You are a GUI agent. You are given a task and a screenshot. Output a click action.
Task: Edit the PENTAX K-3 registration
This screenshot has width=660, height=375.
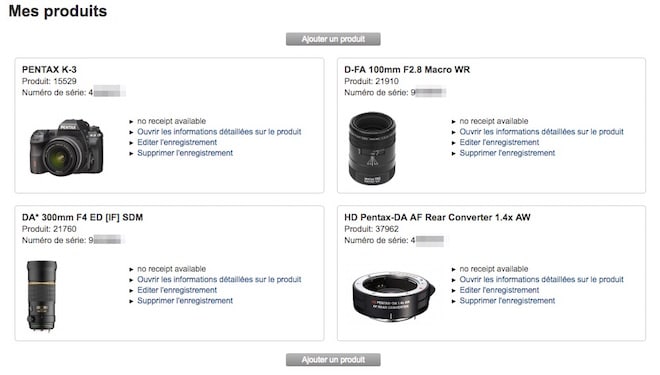177,142
